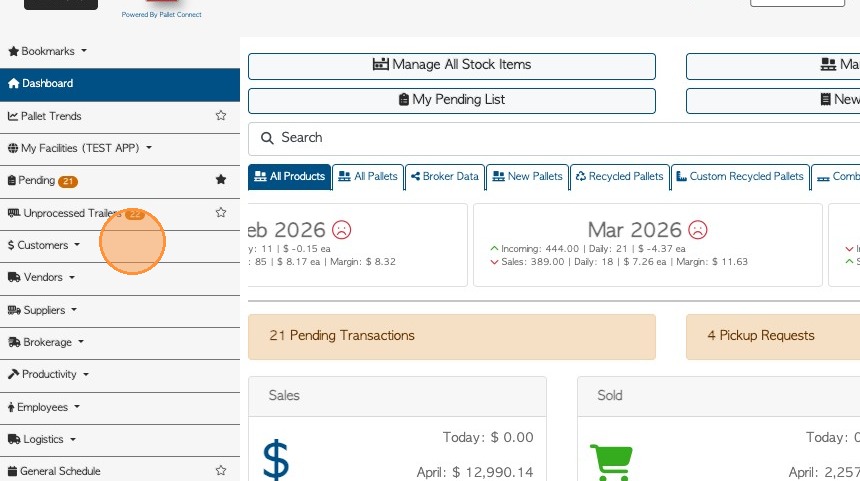Toggle the Pending bookmark star

click(x=221, y=180)
